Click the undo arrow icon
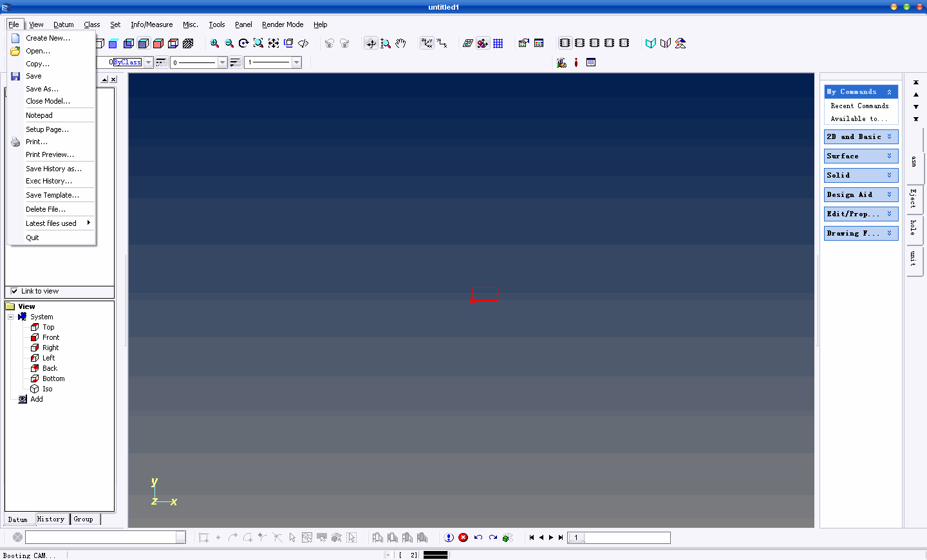The width and height of the screenshot is (927, 560). (x=478, y=537)
